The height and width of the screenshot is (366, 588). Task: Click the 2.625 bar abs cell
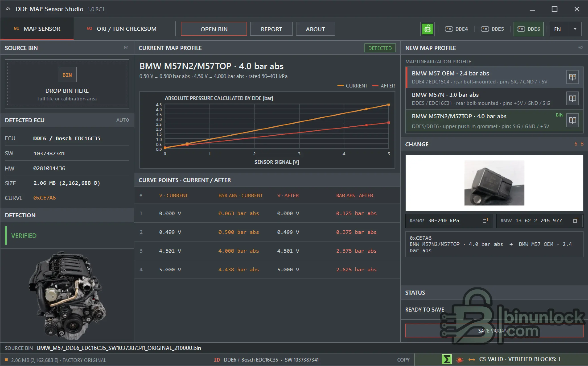point(356,269)
